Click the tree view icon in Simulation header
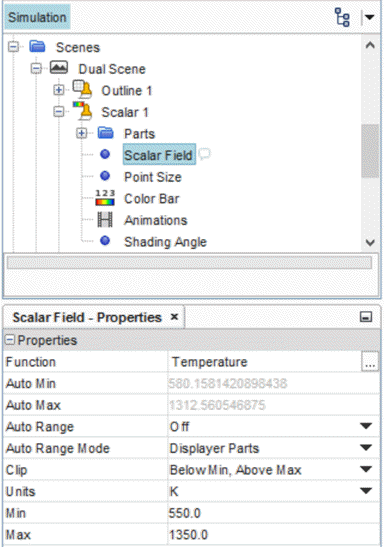The width and height of the screenshot is (384, 547). click(342, 17)
